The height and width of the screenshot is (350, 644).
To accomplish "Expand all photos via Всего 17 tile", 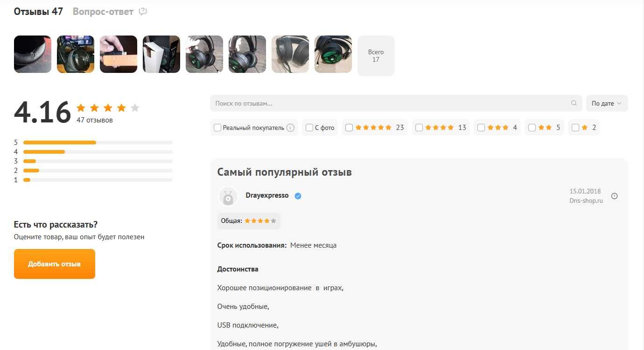I will click(376, 56).
